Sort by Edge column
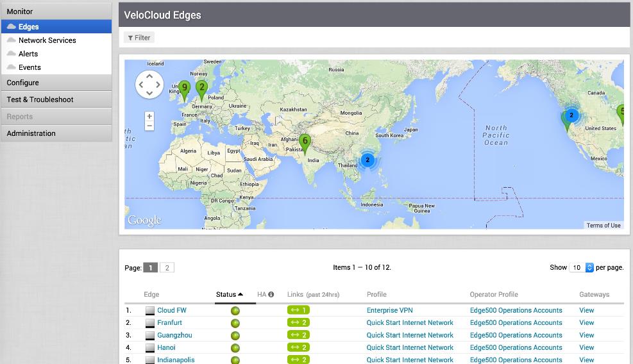This screenshot has height=364, width=633. [x=151, y=295]
